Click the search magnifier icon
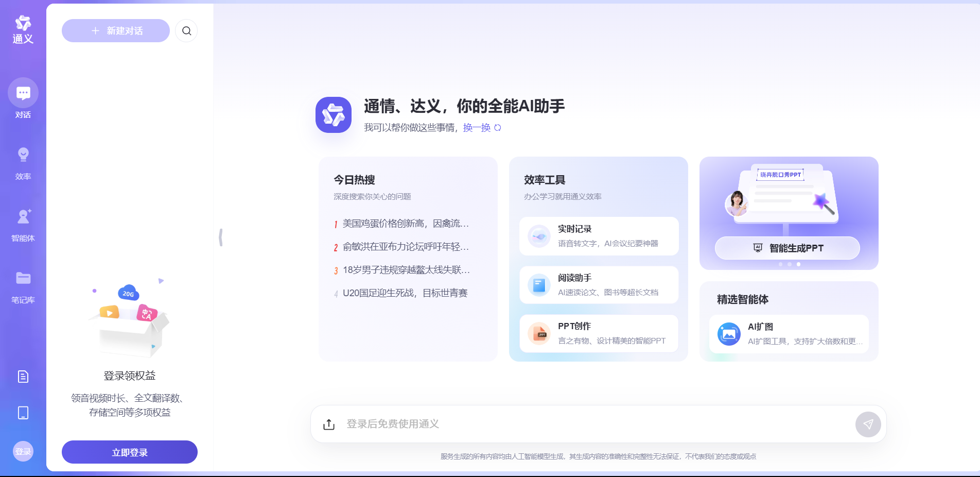980x477 pixels. click(186, 31)
